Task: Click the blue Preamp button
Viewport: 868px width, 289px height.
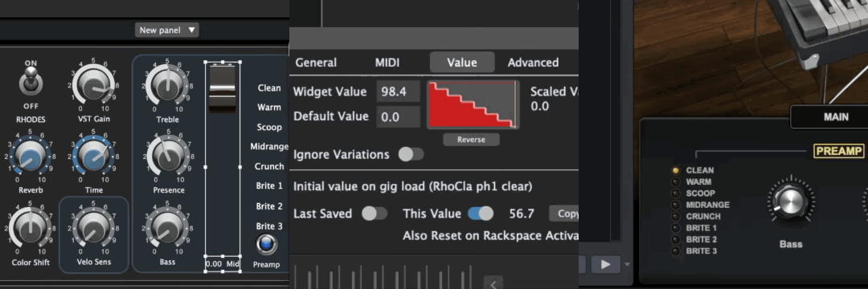Action: pyautogui.click(x=267, y=245)
